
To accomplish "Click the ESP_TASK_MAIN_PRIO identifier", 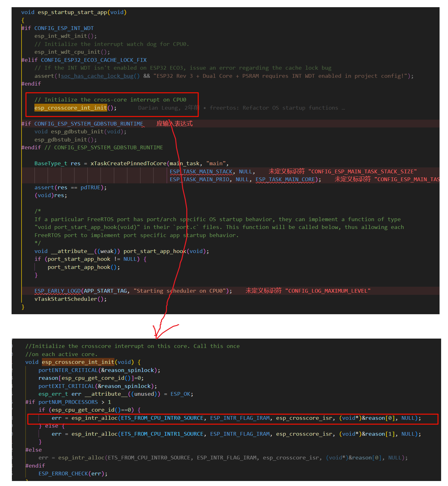I will click(199, 180).
